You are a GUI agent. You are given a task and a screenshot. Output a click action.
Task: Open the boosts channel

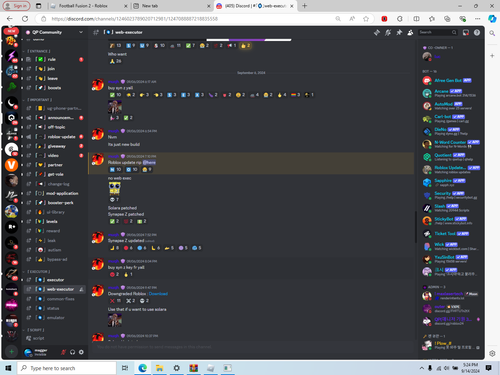point(55,88)
